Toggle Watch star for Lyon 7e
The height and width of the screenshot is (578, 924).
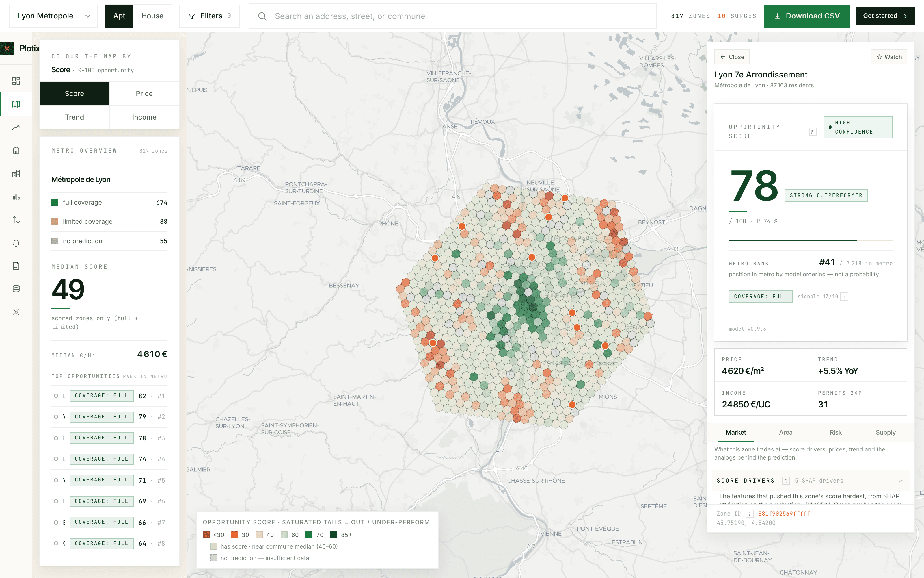click(889, 57)
